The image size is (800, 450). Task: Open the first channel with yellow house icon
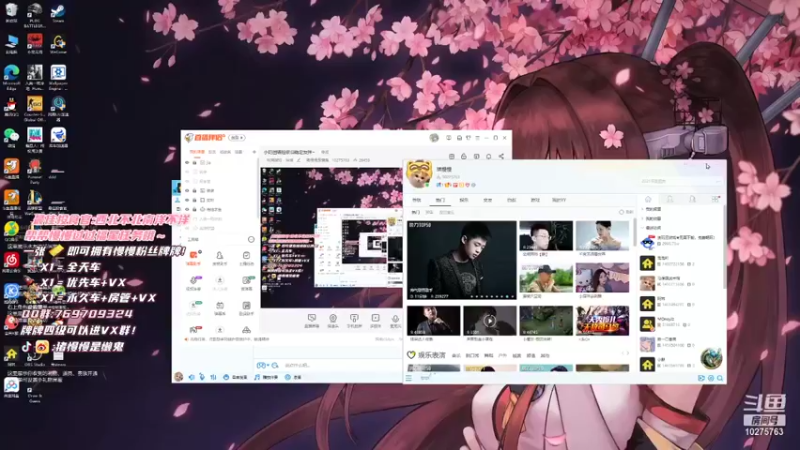[647, 263]
